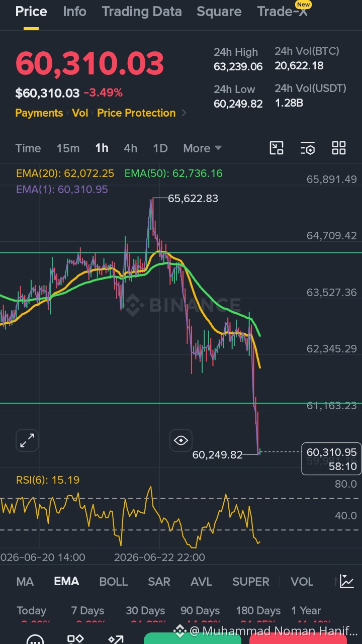Tap the 90 Days performance label
The width and height of the screenshot is (362, 644).
200,611
